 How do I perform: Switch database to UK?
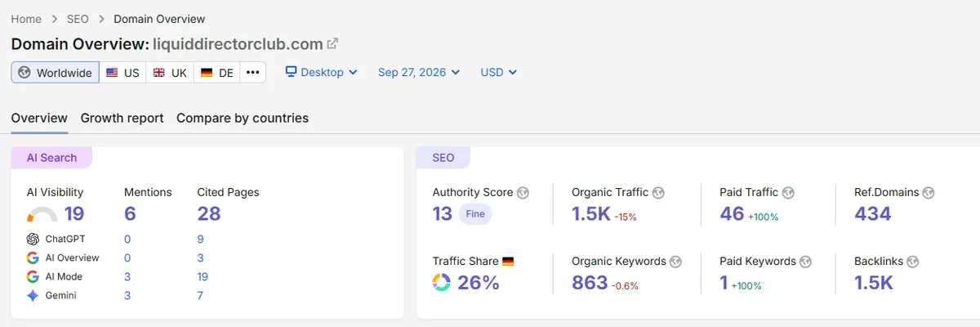(170, 73)
